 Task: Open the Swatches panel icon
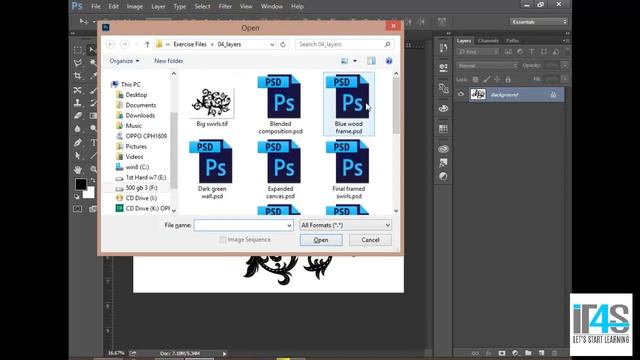443,129
